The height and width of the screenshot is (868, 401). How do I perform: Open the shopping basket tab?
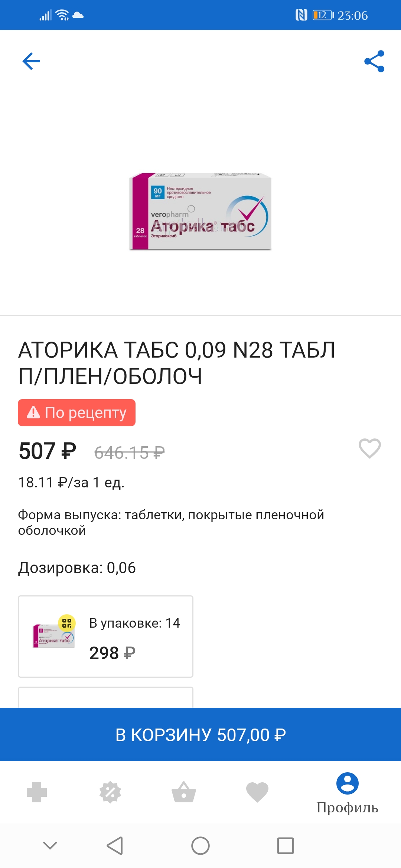pyautogui.click(x=184, y=792)
